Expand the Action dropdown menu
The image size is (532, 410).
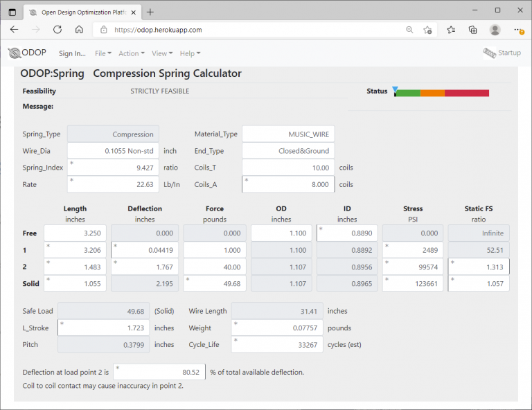point(131,53)
